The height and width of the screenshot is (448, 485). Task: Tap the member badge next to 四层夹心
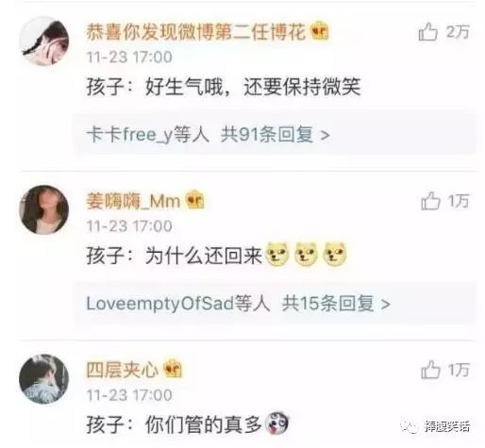[173, 369]
